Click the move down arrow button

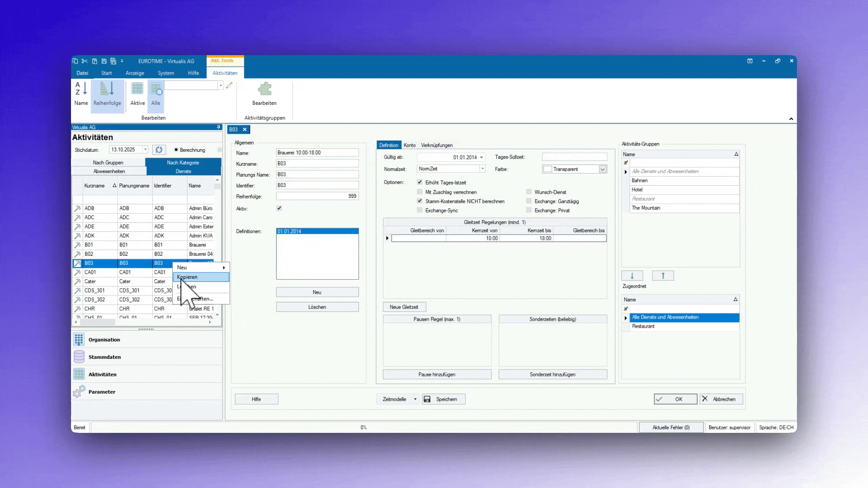tap(632, 276)
